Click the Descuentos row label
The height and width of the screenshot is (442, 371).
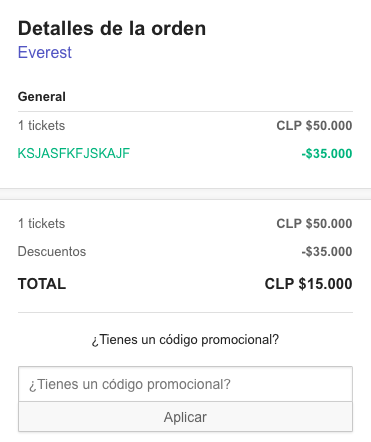coord(52,251)
